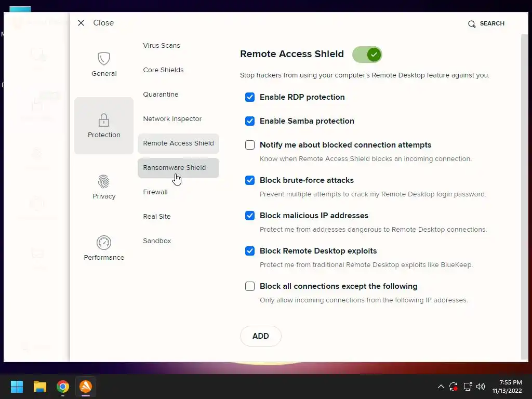Click 'Remote Access Shield' heading text

tap(292, 54)
